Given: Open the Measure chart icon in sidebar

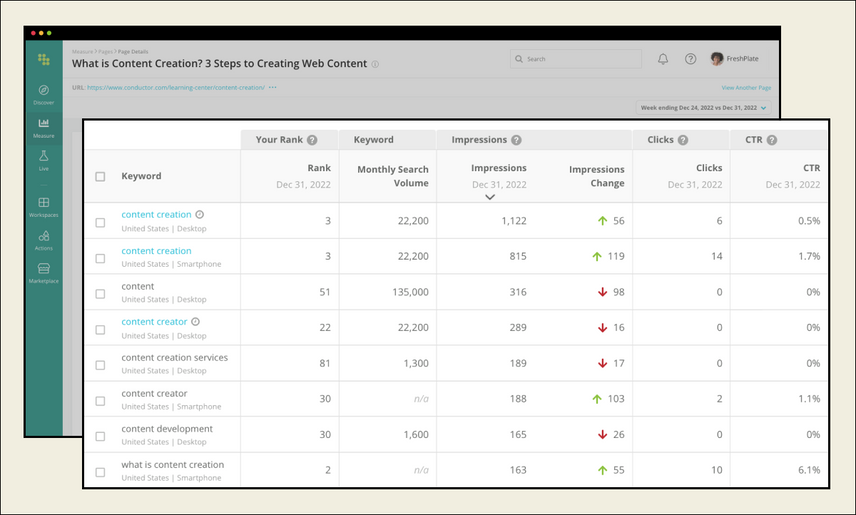Looking at the screenshot, I should pyautogui.click(x=44, y=123).
